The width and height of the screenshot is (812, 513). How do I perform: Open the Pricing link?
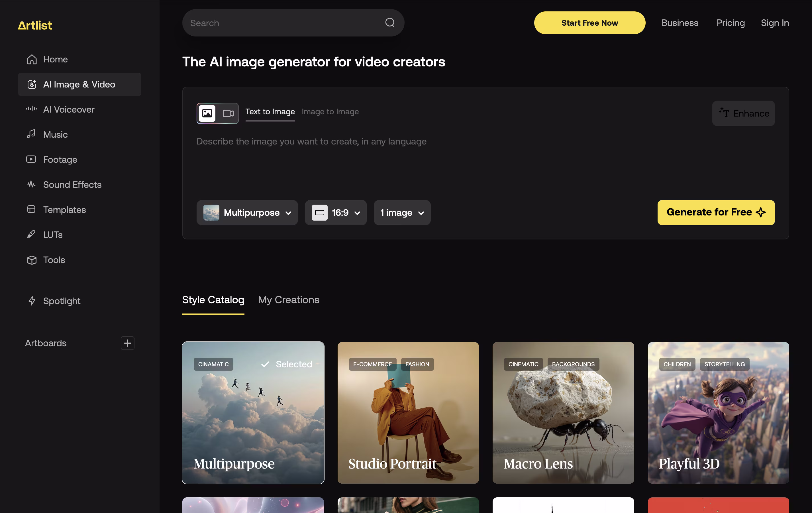click(x=731, y=23)
